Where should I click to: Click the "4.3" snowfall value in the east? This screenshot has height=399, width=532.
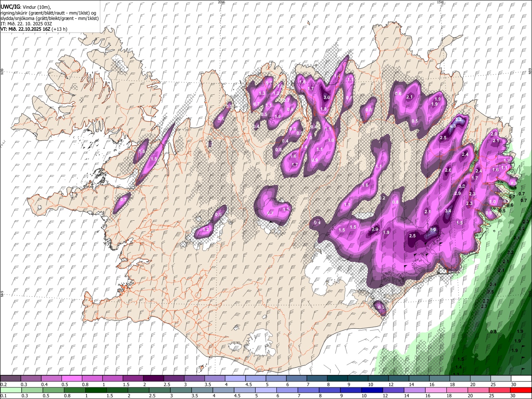[x=453, y=126]
